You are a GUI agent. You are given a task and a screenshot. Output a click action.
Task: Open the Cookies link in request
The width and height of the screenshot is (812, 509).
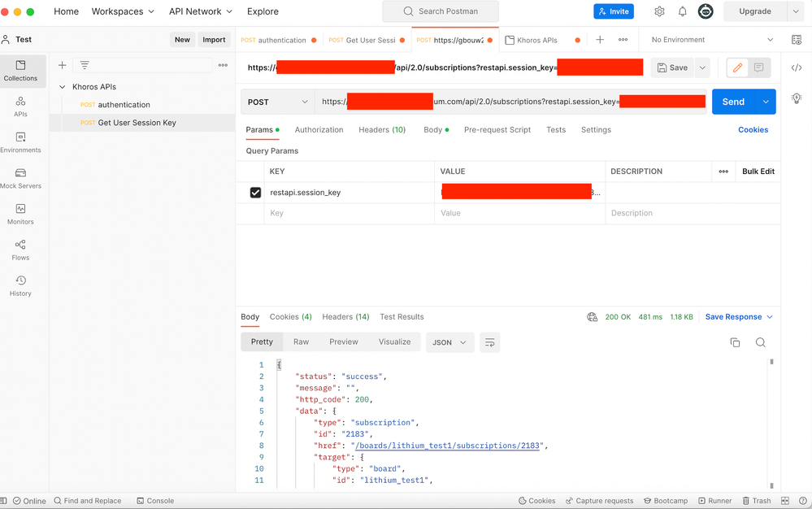pos(753,130)
